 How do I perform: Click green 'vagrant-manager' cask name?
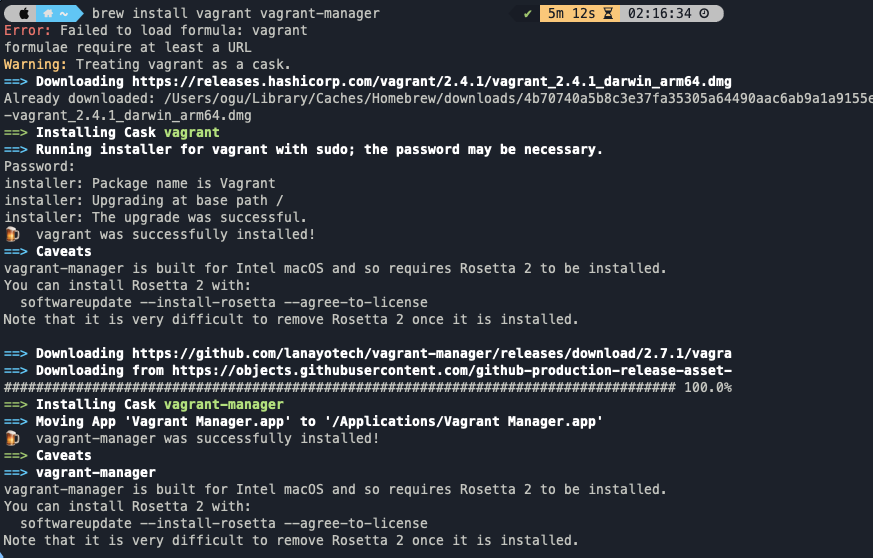click(224, 404)
